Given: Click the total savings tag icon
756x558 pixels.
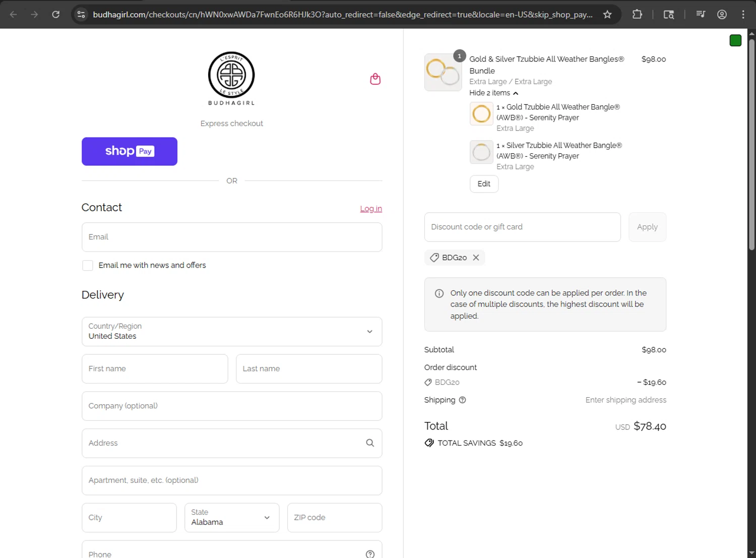Looking at the screenshot, I should pos(429,443).
